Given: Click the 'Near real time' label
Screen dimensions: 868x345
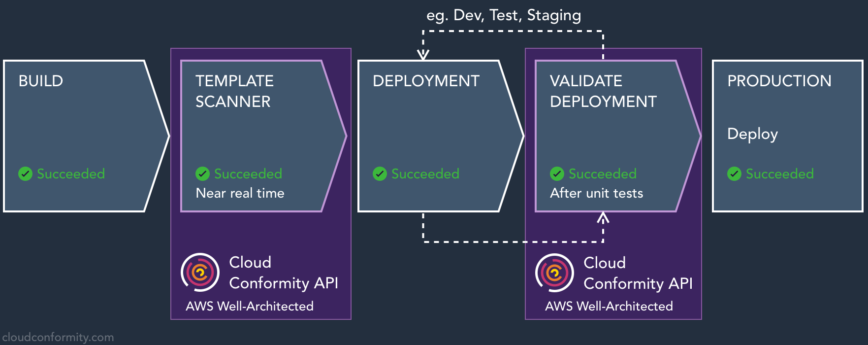Looking at the screenshot, I should tap(240, 193).
